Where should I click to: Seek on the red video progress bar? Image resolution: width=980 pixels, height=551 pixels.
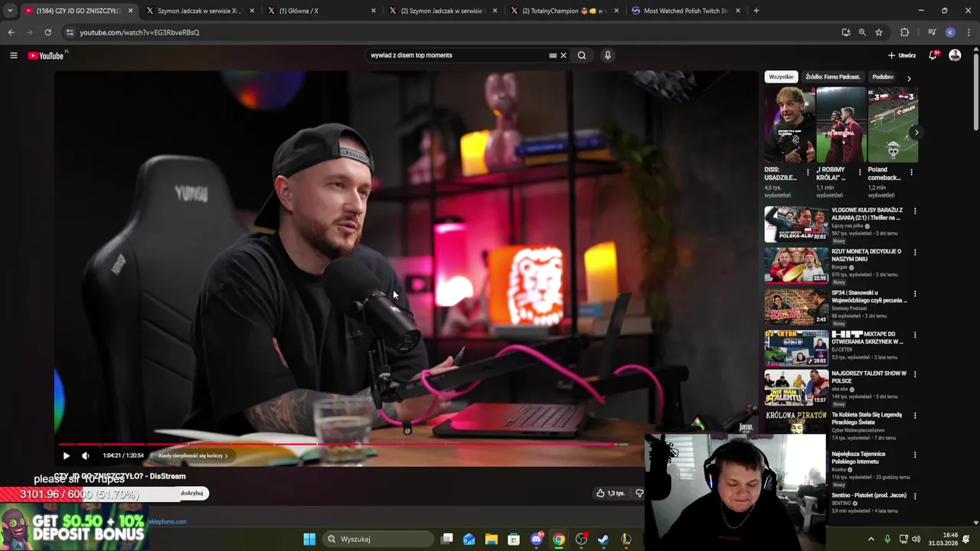[x=343, y=444]
